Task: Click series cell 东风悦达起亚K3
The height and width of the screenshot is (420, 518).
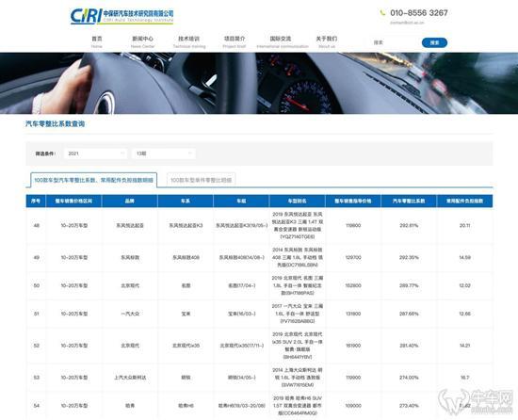Action: 186,225
